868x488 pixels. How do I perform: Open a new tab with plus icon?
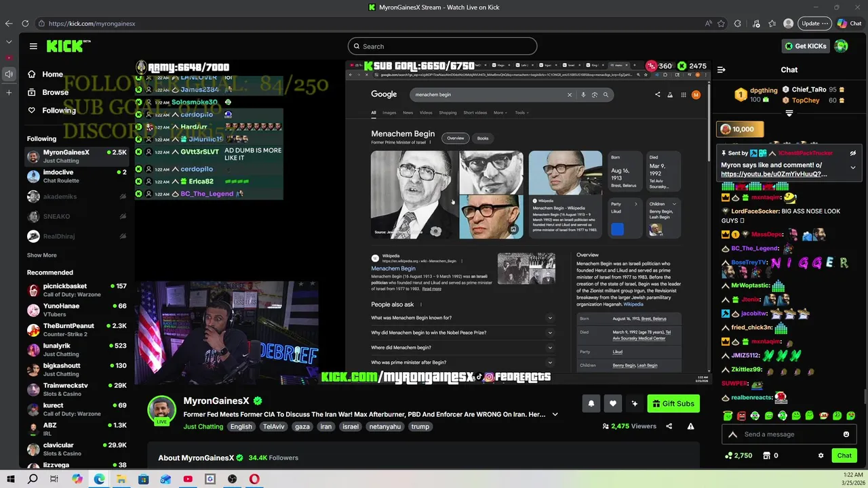[9, 92]
